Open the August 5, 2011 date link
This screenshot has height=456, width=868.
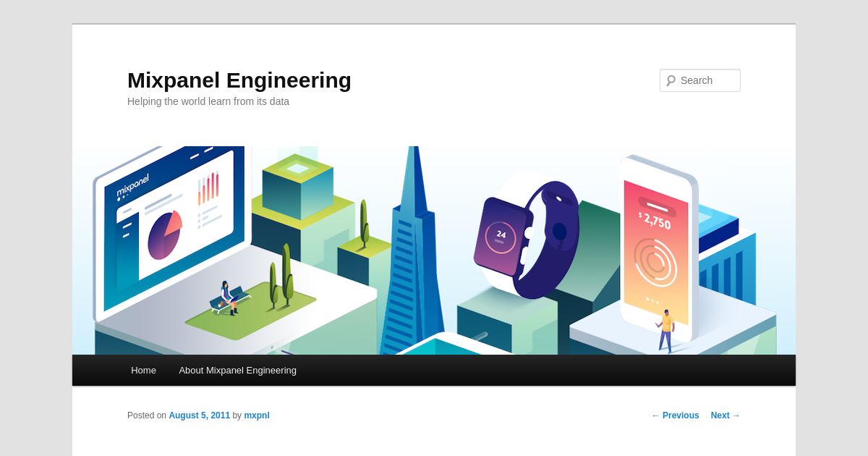200,415
